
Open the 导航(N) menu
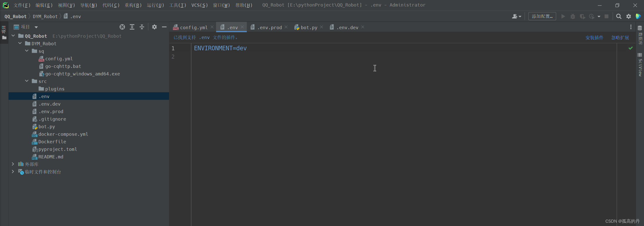(x=89, y=5)
